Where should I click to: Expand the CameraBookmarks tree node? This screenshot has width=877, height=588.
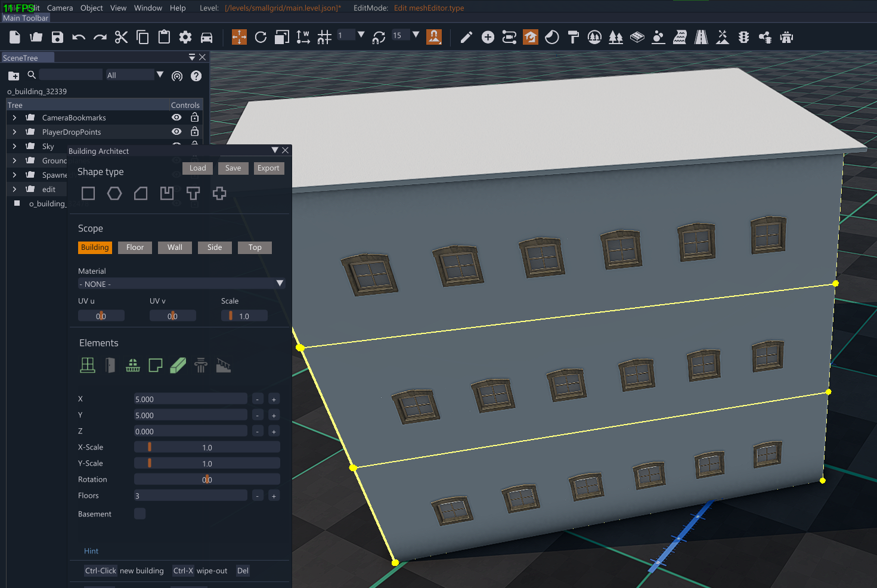14,117
